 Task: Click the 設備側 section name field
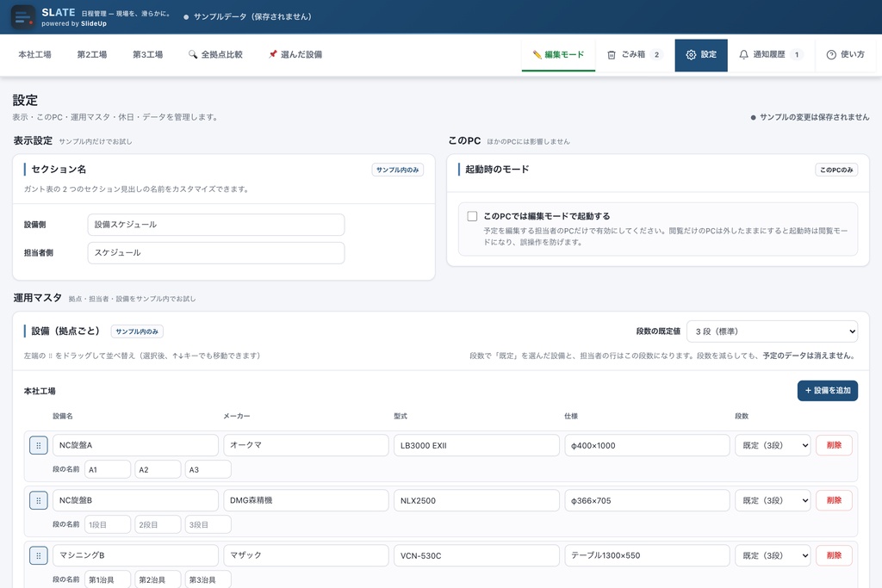click(x=216, y=225)
